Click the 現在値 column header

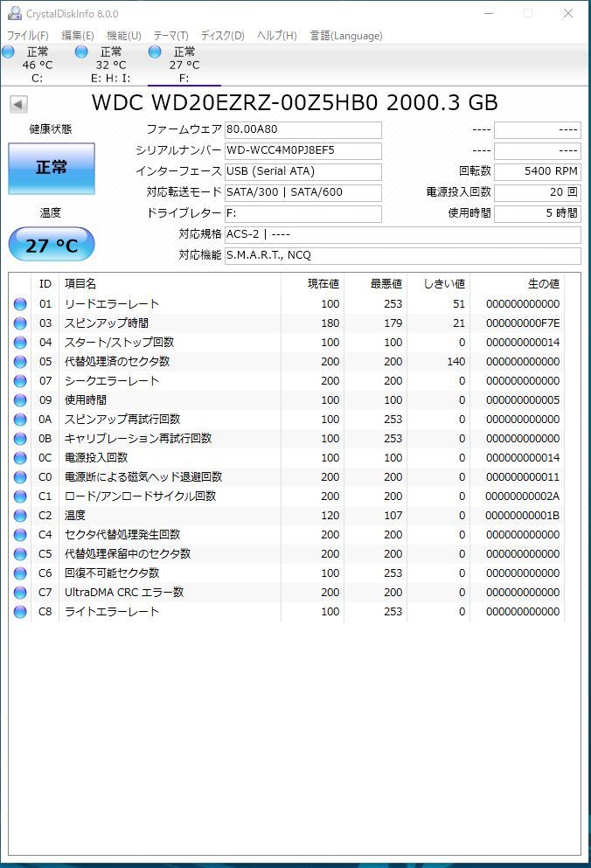(x=312, y=284)
